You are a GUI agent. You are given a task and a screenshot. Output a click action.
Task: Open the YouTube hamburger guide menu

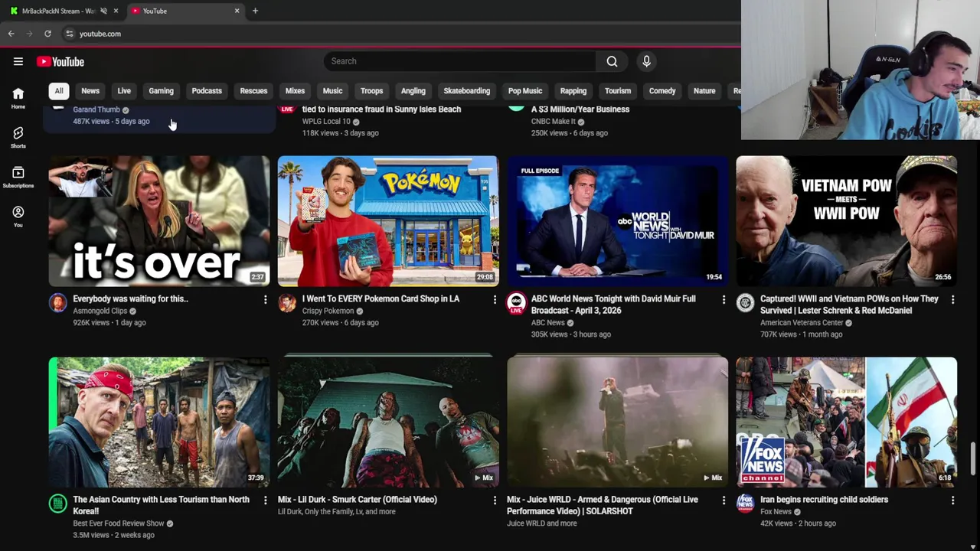tap(18, 61)
